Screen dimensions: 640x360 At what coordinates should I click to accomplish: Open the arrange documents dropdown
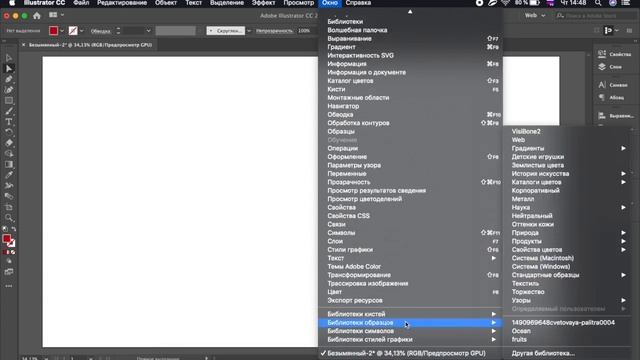[x=57, y=15]
